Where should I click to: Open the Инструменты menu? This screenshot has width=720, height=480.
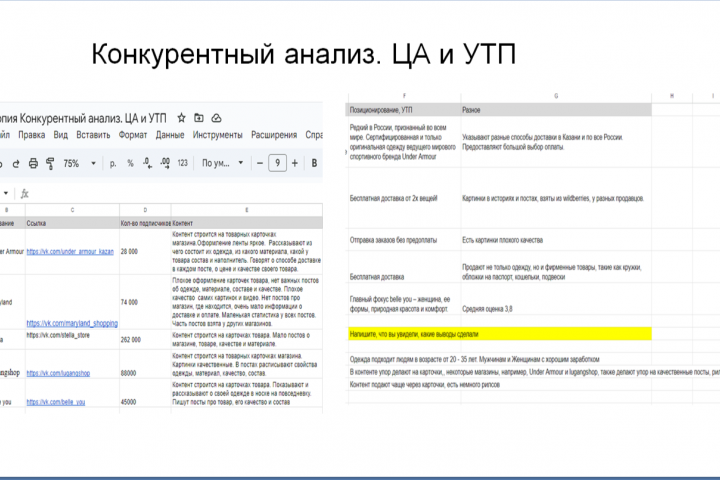point(218,135)
